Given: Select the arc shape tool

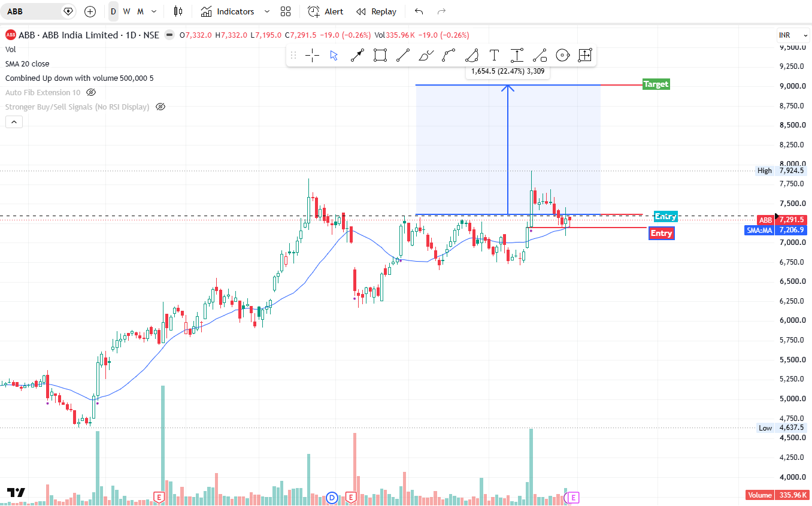Looking at the screenshot, I should tap(471, 56).
